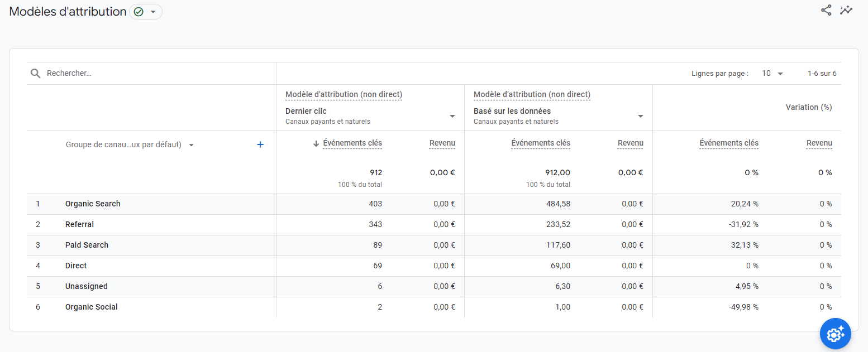Click the 117,60 data-driven value
868x352 pixels.
(x=559, y=245)
